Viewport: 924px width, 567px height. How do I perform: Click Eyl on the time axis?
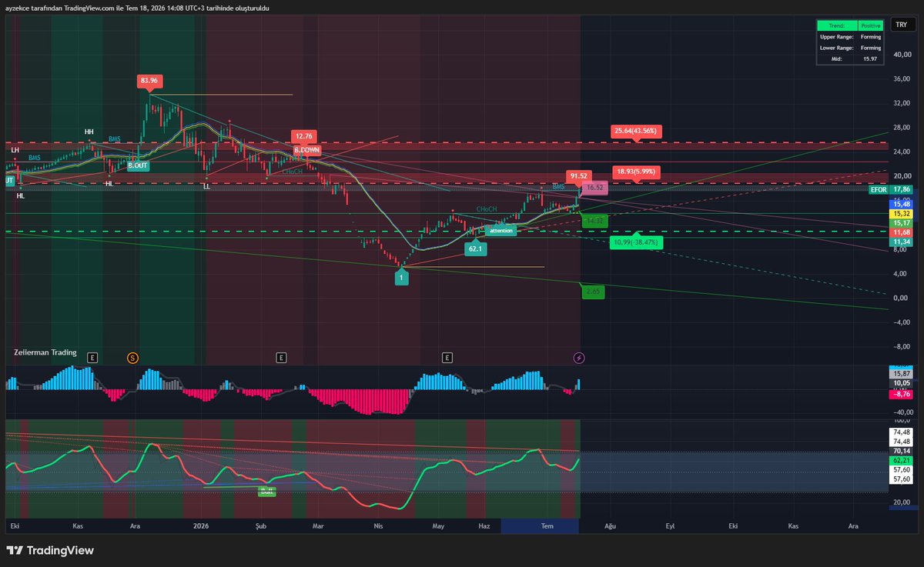click(x=670, y=526)
